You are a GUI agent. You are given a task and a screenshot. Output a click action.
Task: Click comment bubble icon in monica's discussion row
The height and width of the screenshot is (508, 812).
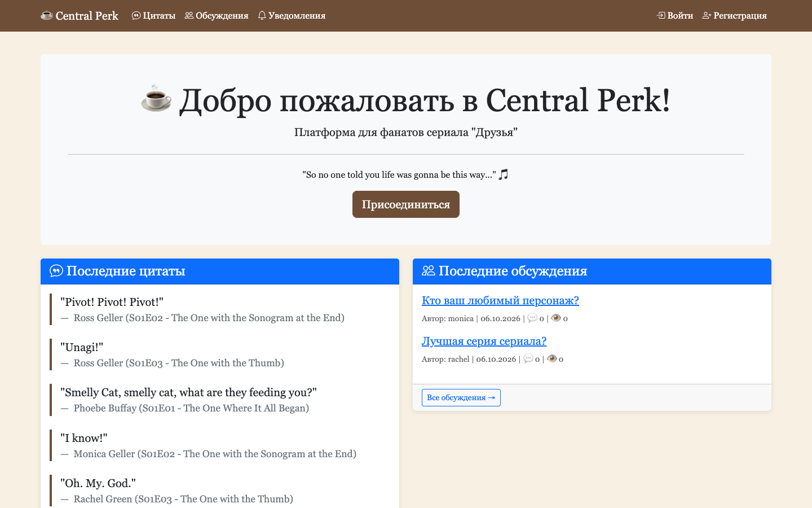[532, 318]
